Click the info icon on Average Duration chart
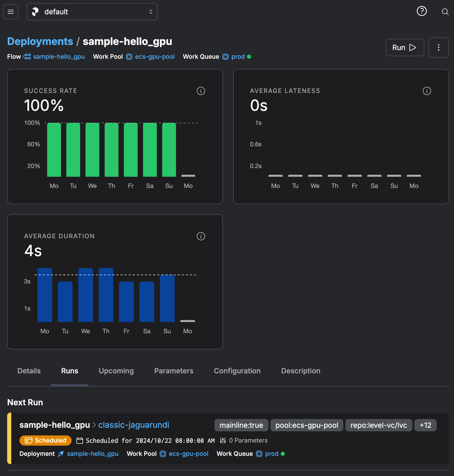The image size is (454, 476). pyautogui.click(x=201, y=236)
